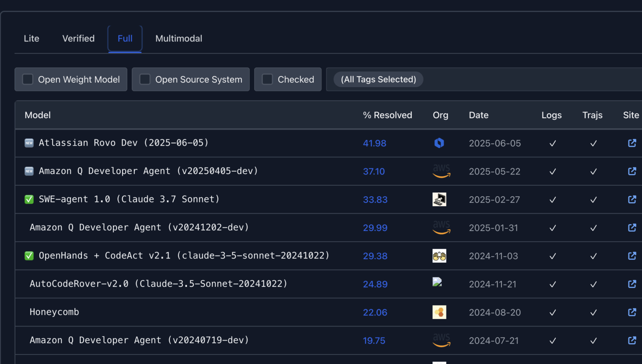Click the Honeycomb org icon
Image resolution: width=642 pixels, height=364 pixels.
440,312
